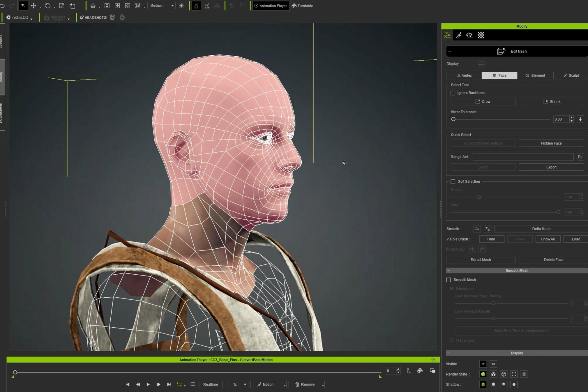Click the Hidden Face quick select button

pos(551,143)
